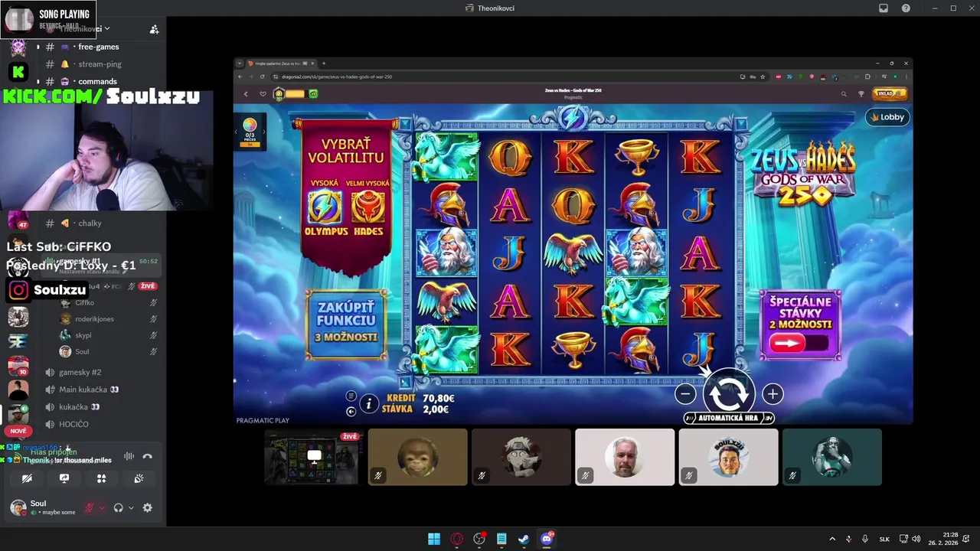Toggle Discord headphones deafen
Image resolution: width=980 pixels, height=551 pixels.
(x=119, y=508)
